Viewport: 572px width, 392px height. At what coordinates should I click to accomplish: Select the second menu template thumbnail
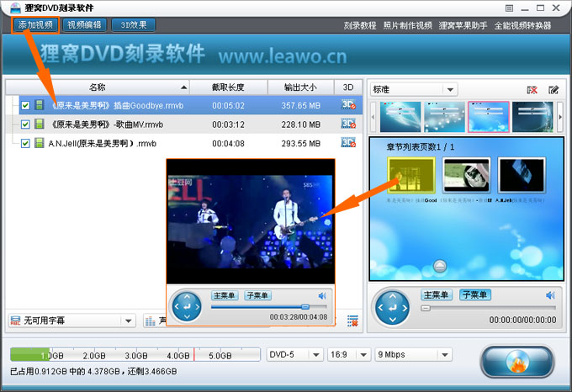pyautogui.click(x=445, y=117)
